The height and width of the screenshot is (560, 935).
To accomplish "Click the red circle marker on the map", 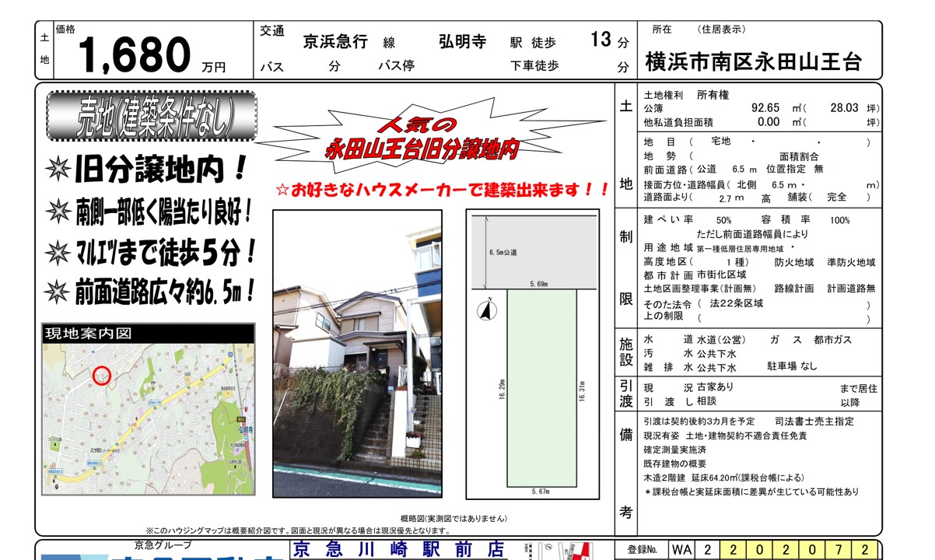I will click(x=102, y=376).
